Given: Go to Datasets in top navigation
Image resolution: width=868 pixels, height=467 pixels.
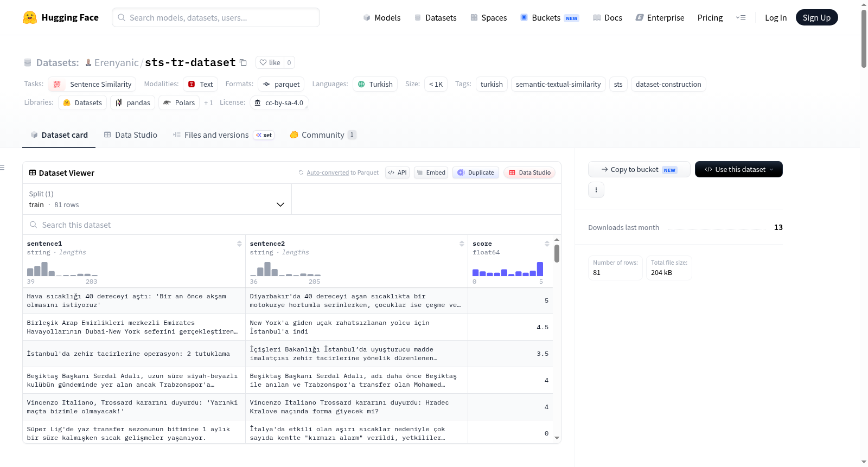Looking at the screenshot, I should 435,17.
